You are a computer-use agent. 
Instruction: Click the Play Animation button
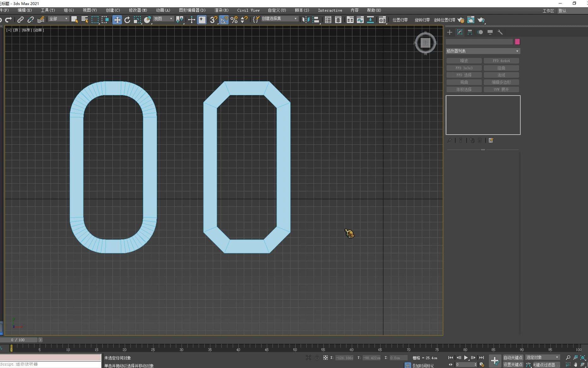(x=466, y=358)
